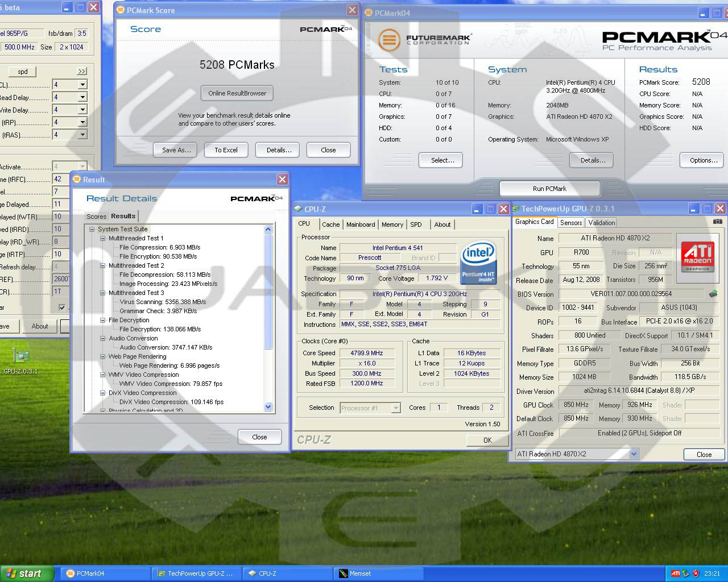Click Run PCMark button

[549, 189]
